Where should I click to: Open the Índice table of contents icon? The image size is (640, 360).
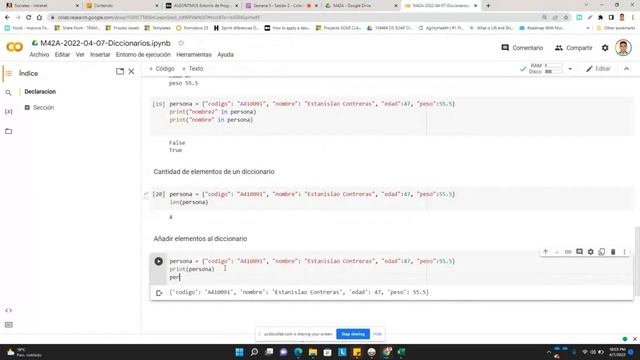point(9,73)
